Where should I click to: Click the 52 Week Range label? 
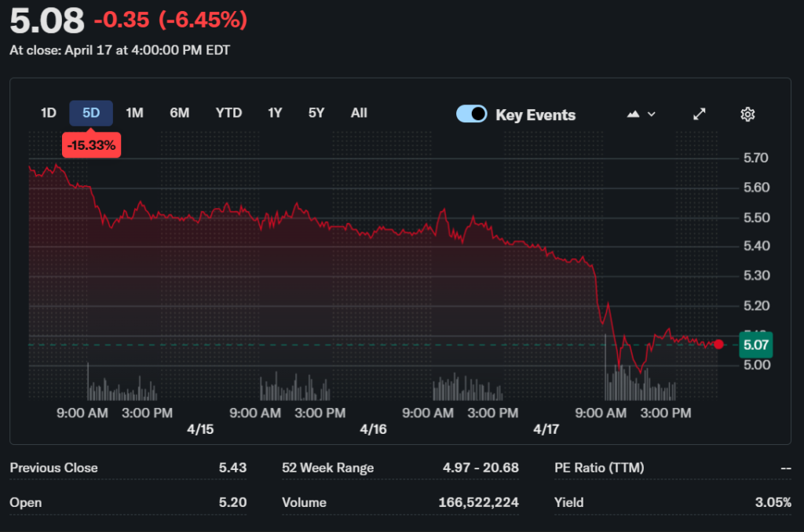coord(327,468)
